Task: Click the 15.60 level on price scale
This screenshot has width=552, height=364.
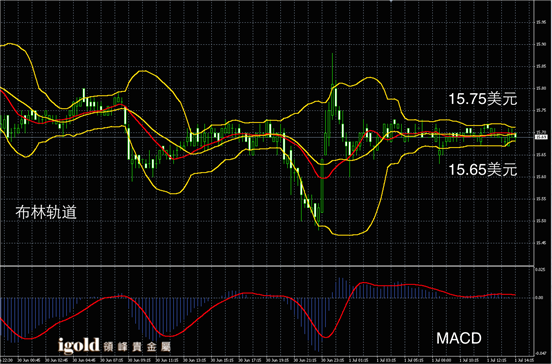Action: click(541, 177)
